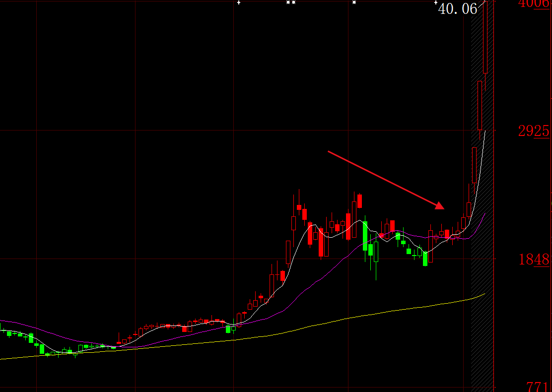Click the 40.06 high price label
Screen dimensions: 552x392
point(457,9)
